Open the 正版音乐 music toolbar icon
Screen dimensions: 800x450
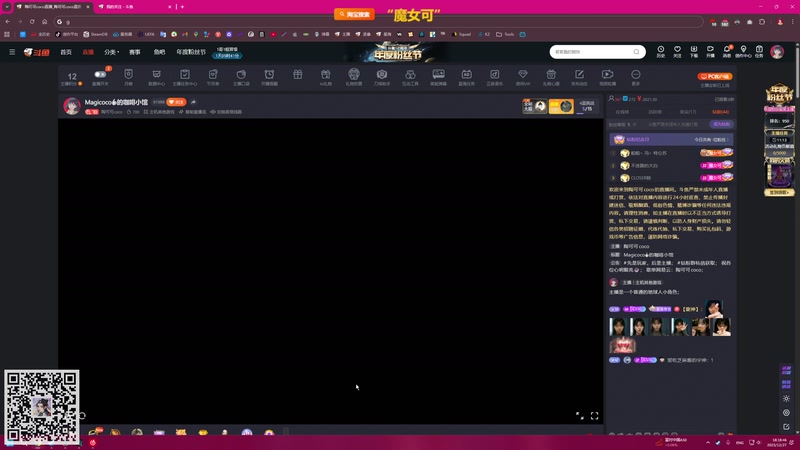point(494,77)
